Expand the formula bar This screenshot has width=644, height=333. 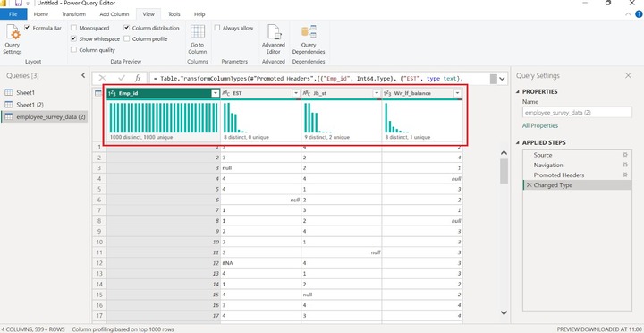(x=503, y=78)
